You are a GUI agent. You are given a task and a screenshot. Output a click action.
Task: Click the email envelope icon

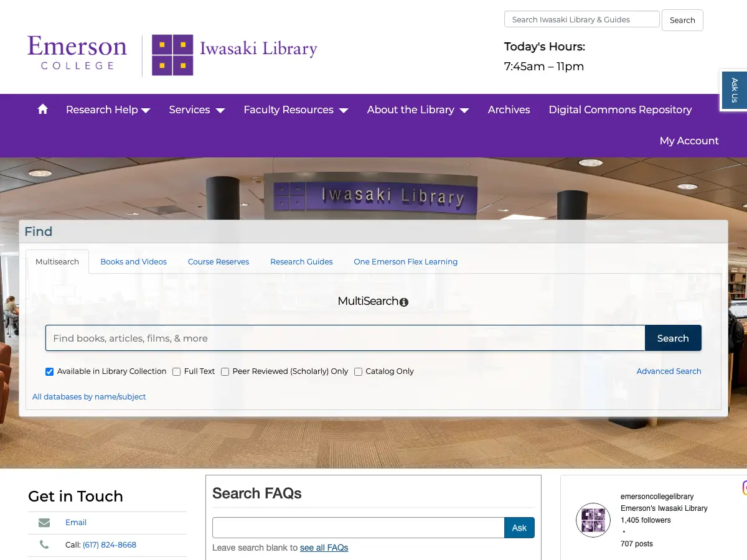(44, 523)
